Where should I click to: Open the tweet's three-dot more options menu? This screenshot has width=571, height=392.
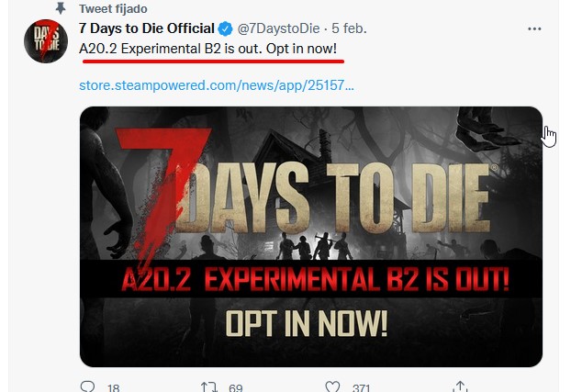point(534,28)
